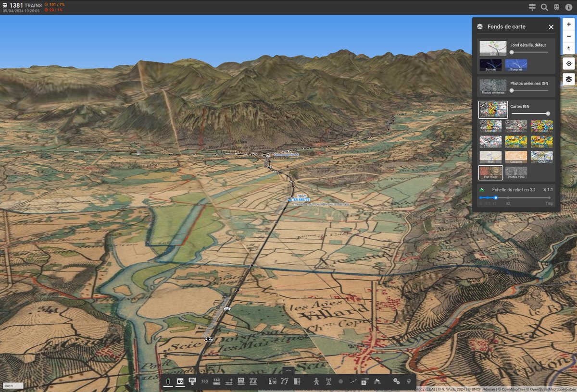Set the 3D relief scale to Trop
Viewport: 577px width, 392px height.
[549, 203]
